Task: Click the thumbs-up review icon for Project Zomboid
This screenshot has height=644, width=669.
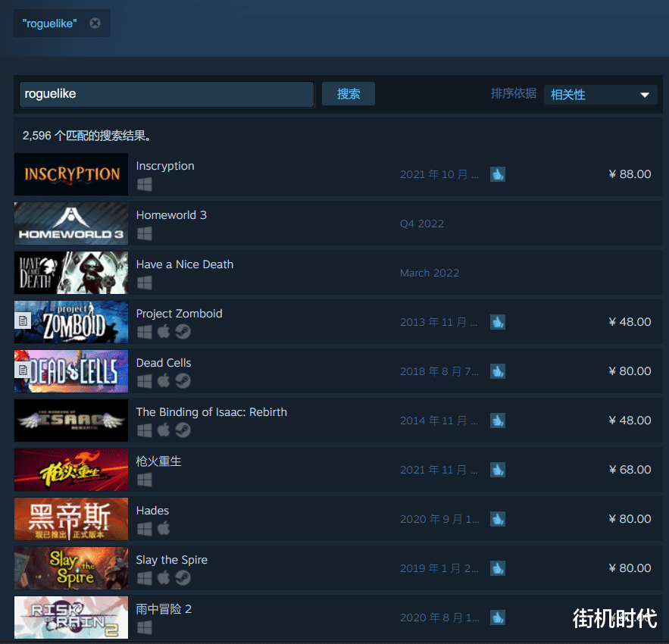Action: pyautogui.click(x=498, y=322)
